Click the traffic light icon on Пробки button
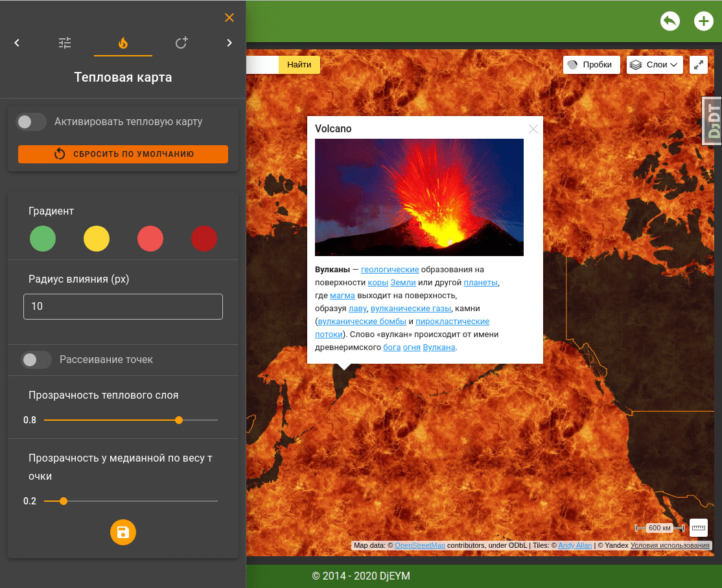The height and width of the screenshot is (588, 722). (x=573, y=64)
